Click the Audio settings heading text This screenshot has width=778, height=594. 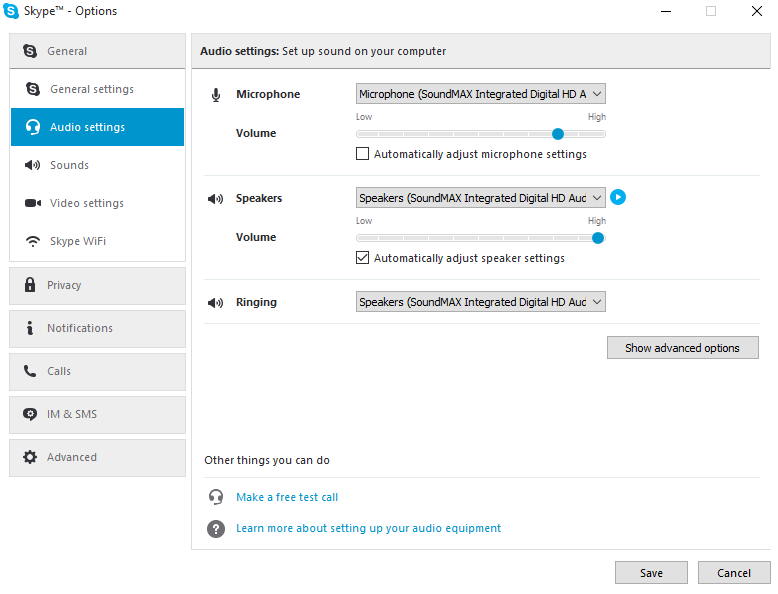click(323, 51)
